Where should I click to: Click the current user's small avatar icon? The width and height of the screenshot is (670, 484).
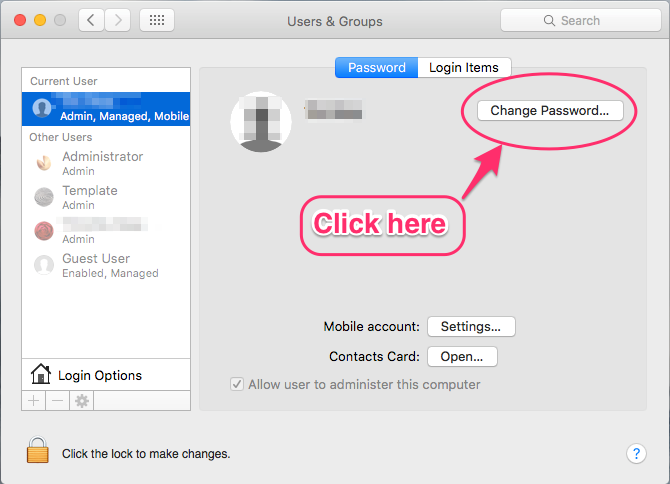(42, 109)
